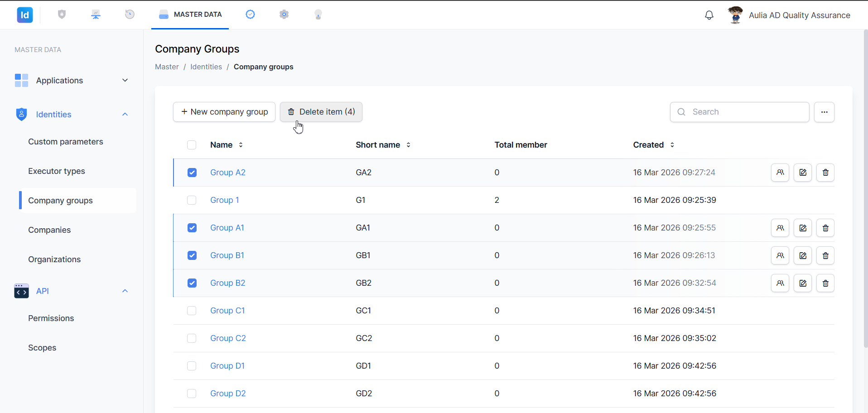Viewport: 868px width, 413px height.
Task: View members of Group A1
Action: [x=780, y=228]
